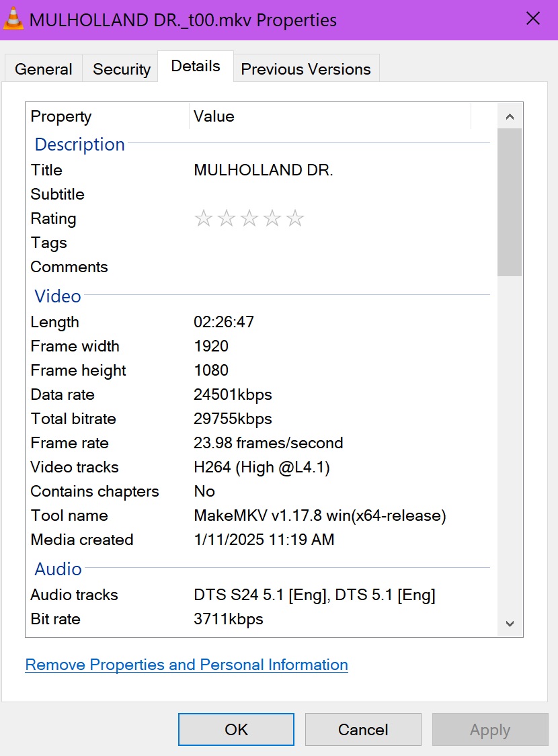Click the Property column header

pos(107,116)
